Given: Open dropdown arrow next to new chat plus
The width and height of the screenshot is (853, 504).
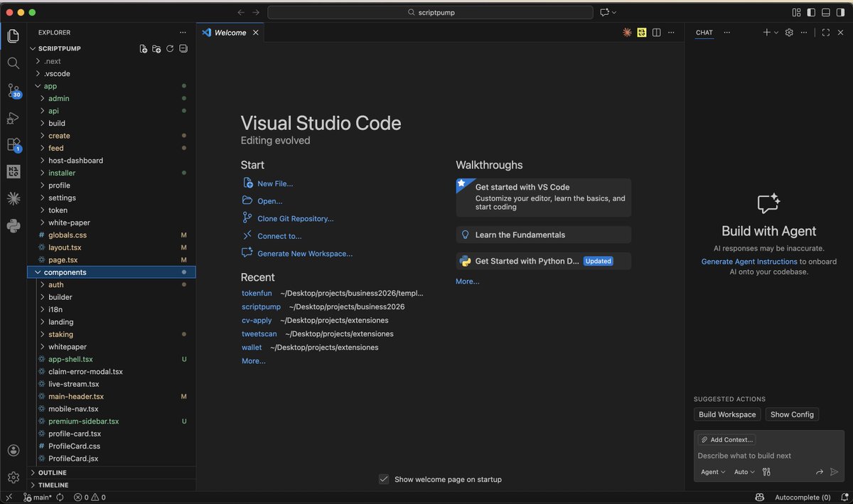Looking at the screenshot, I should coord(776,33).
